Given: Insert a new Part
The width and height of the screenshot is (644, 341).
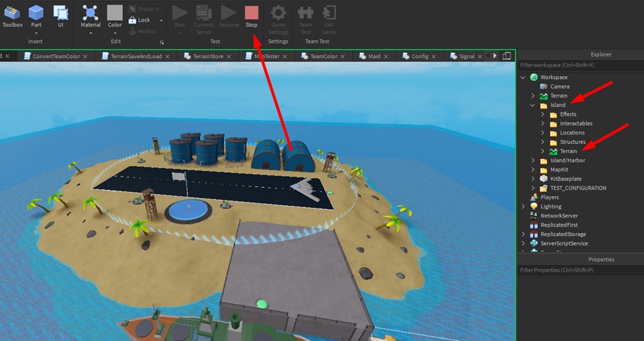Looking at the screenshot, I should (x=36, y=17).
